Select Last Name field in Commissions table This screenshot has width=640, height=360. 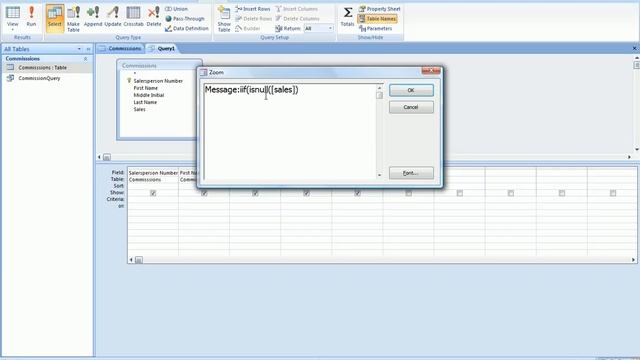tap(145, 102)
